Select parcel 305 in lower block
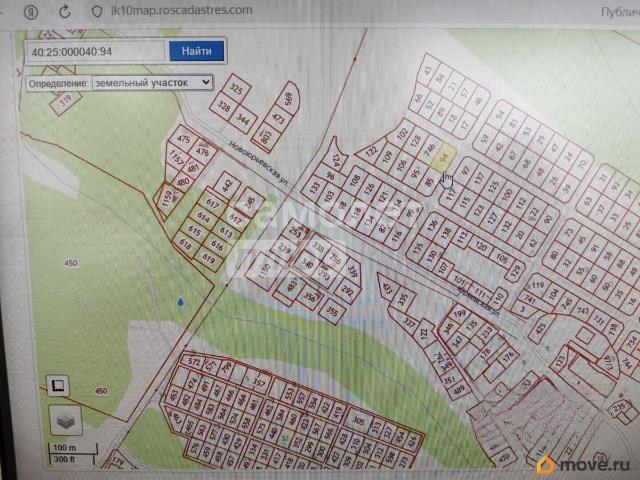640x480 pixels. [x=359, y=420]
